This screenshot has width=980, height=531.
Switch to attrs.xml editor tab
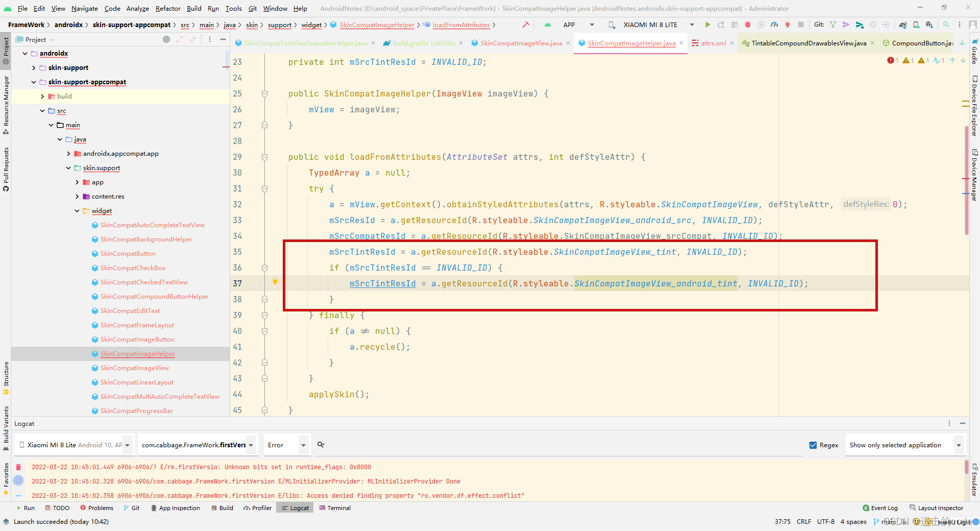[713, 43]
